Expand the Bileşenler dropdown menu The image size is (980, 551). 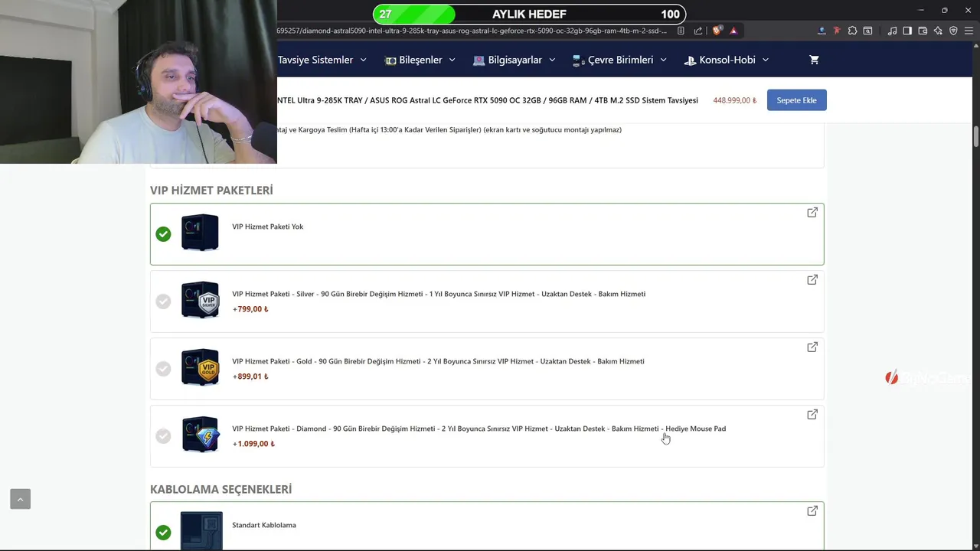(420, 60)
